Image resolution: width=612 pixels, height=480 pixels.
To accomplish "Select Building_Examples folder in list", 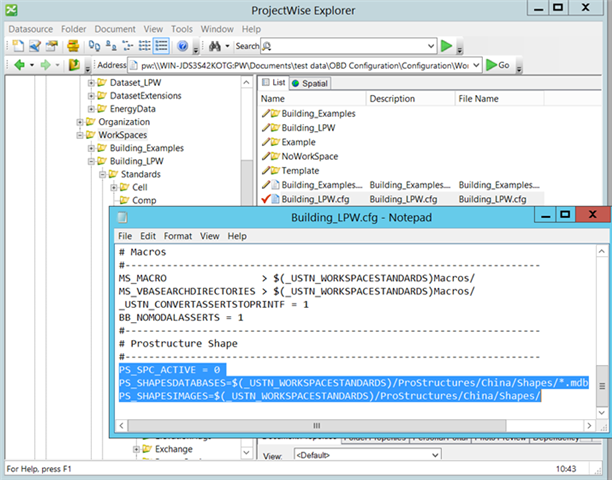I will (318, 114).
